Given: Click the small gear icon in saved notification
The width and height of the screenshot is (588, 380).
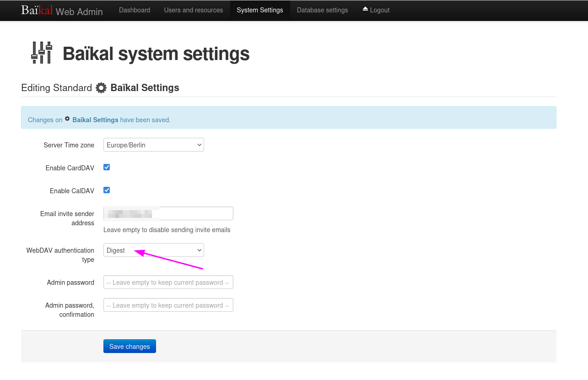Looking at the screenshot, I should click(x=67, y=119).
